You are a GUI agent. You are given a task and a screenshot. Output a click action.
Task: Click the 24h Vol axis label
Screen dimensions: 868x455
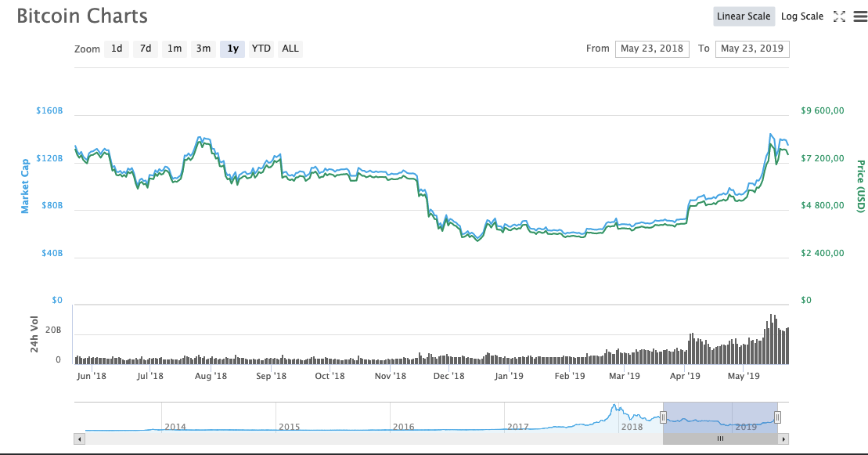click(x=34, y=334)
